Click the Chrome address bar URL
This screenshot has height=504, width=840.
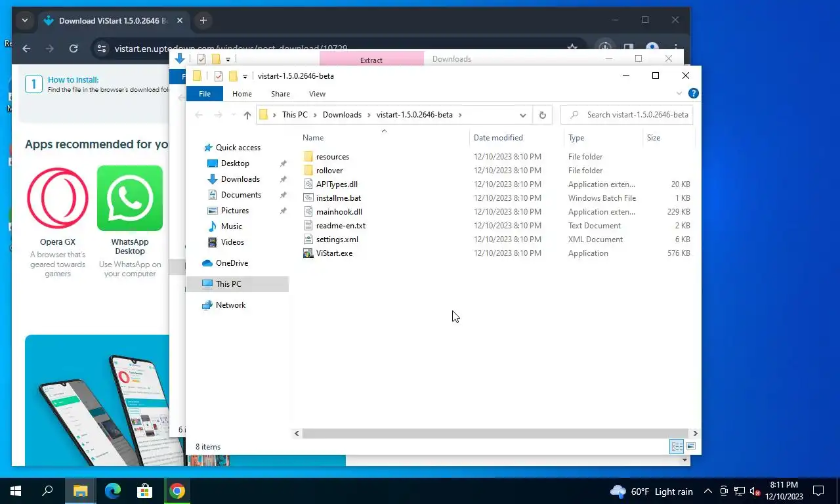pyautogui.click(x=230, y=49)
